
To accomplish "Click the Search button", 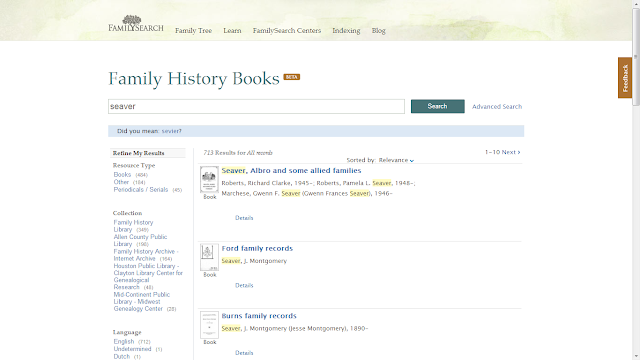I will [x=438, y=106].
